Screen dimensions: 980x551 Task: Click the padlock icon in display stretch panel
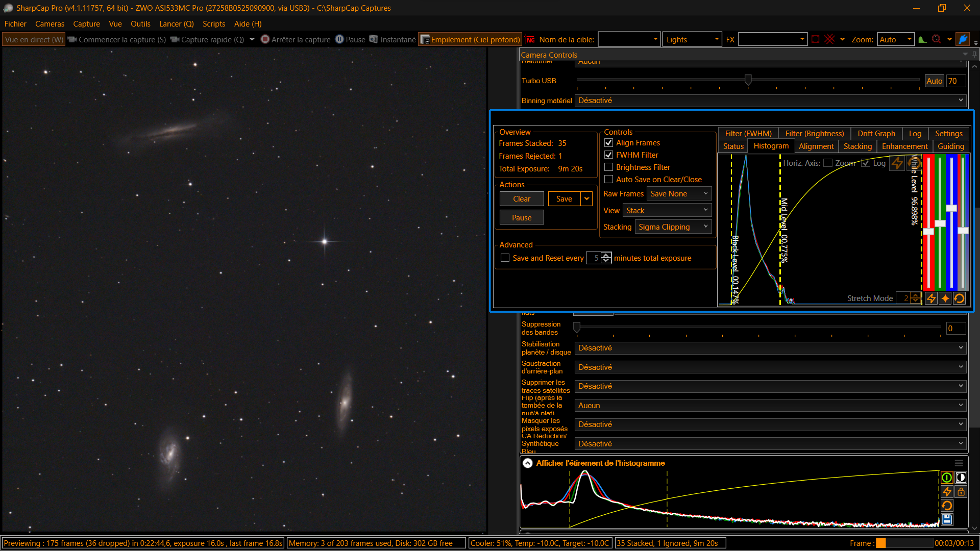pyautogui.click(x=961, y=492)
